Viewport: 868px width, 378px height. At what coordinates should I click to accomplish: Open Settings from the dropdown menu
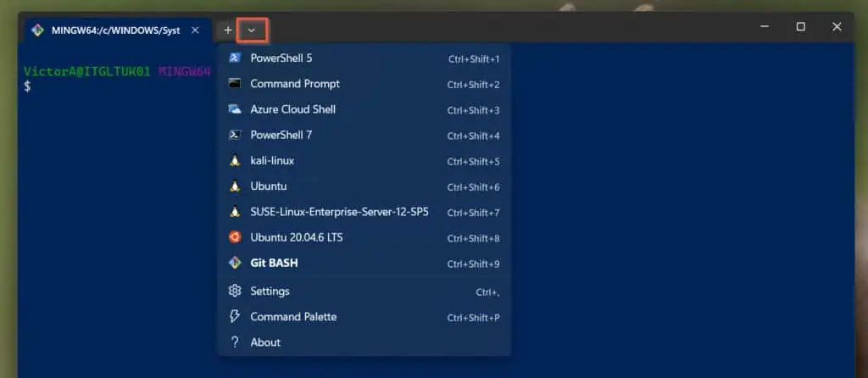click(x=364, y=291)
